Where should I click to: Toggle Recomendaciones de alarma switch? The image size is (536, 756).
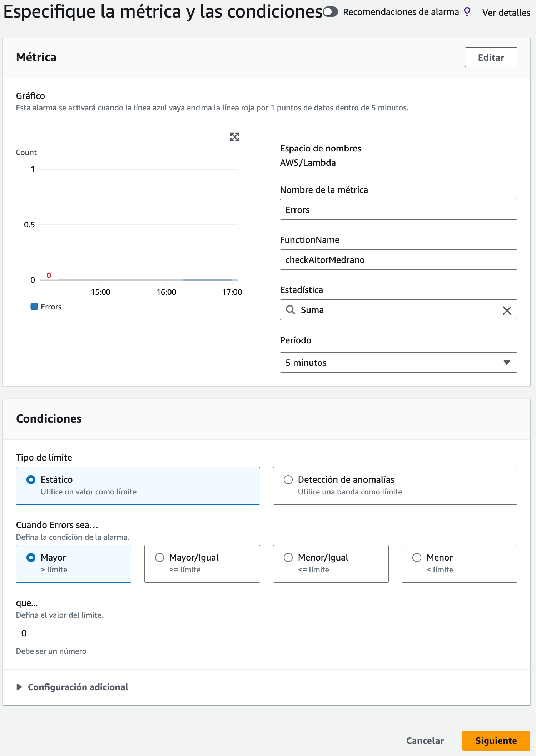pyautogui.click(x=330, y=12)
